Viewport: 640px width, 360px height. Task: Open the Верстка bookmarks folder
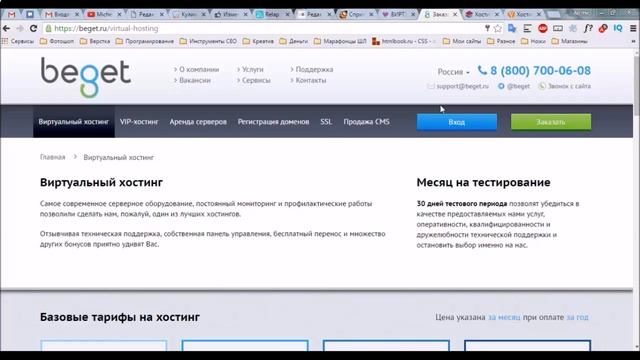tap(95, 41)
